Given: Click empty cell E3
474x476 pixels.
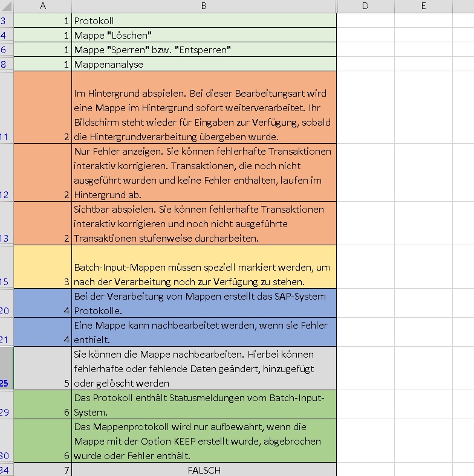Looking at the screenshot, I should click(424, 21).
